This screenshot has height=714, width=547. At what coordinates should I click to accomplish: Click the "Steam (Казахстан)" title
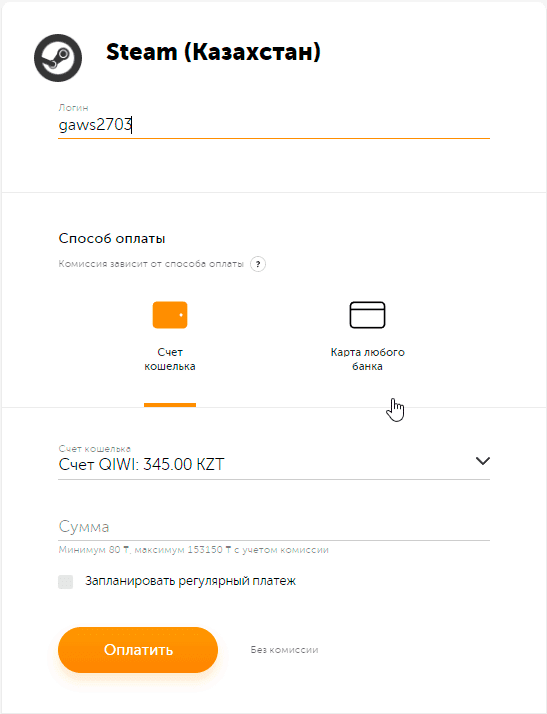(213, 52)
